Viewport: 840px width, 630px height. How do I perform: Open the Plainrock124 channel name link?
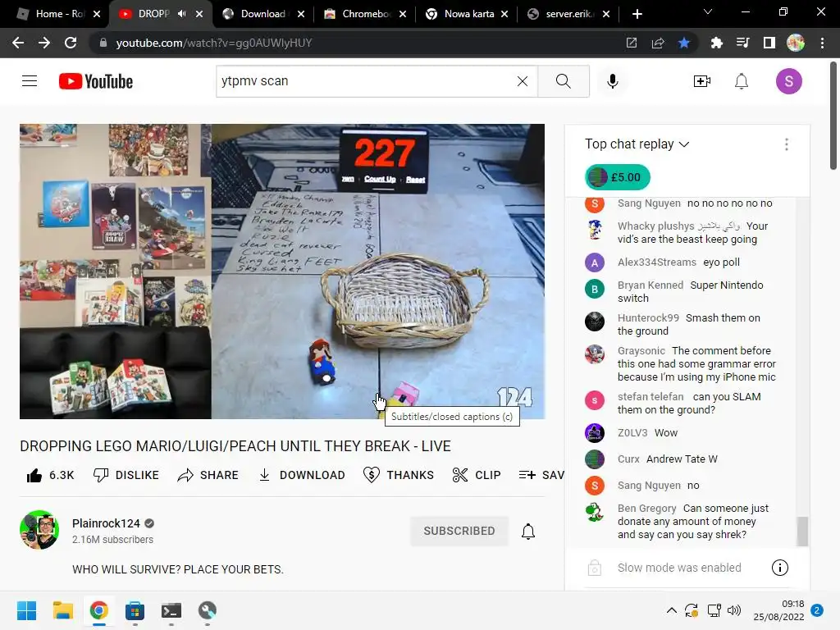click(106, 523)
